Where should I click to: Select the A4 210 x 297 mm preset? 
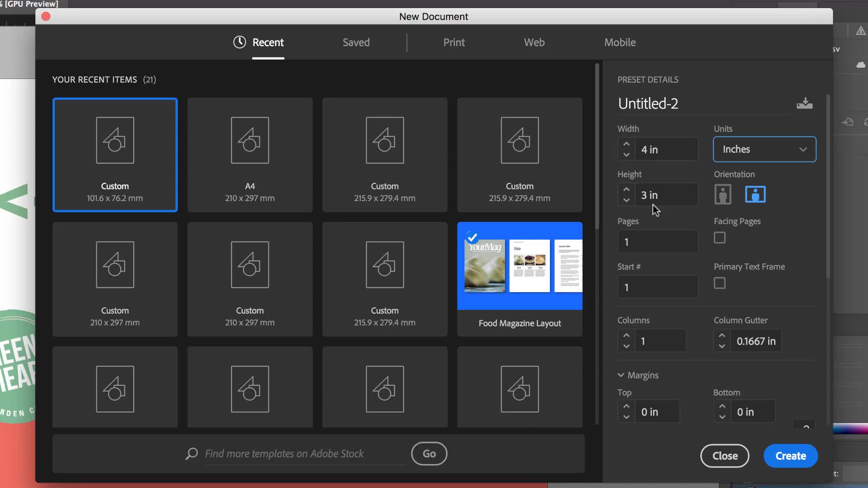[x=250, y=155]
